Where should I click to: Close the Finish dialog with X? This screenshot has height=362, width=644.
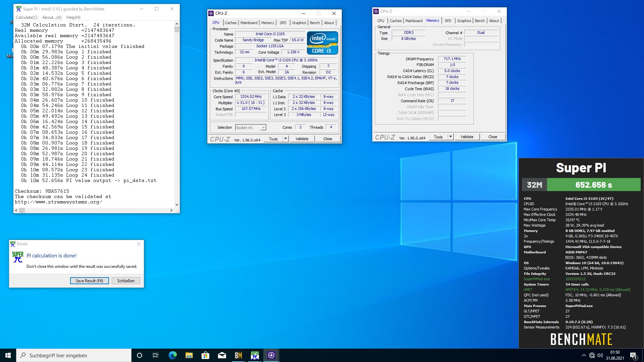tap(139, 244)
